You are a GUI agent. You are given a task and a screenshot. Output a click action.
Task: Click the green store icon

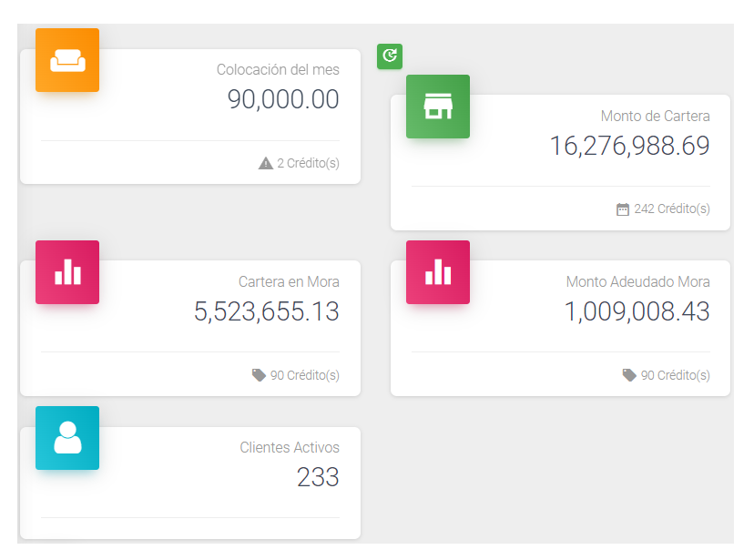pos(438,107)
